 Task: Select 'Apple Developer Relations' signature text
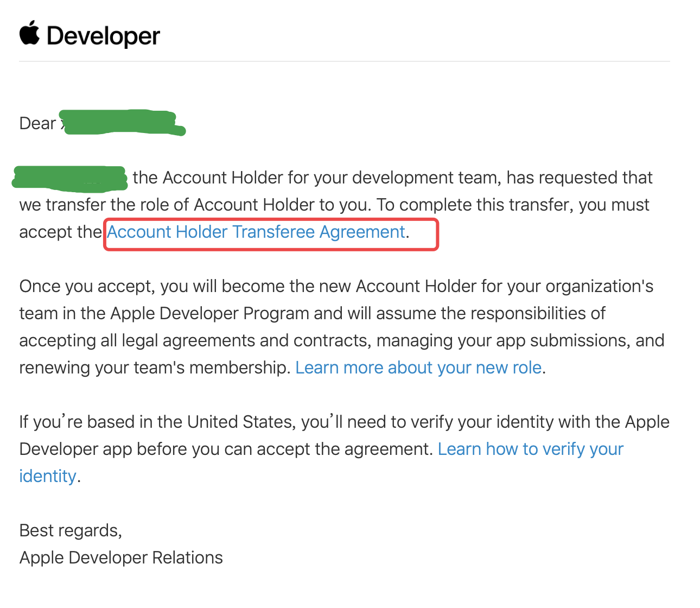coord(121,558)
